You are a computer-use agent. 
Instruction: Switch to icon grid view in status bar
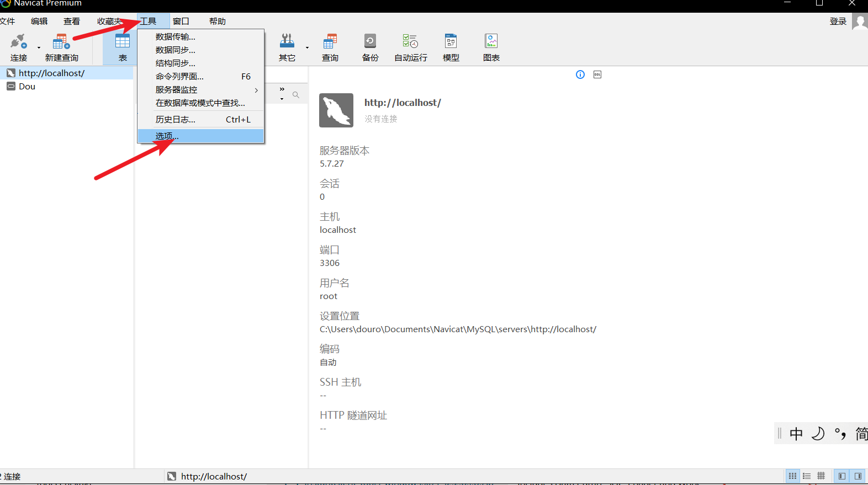coord(792,476)
